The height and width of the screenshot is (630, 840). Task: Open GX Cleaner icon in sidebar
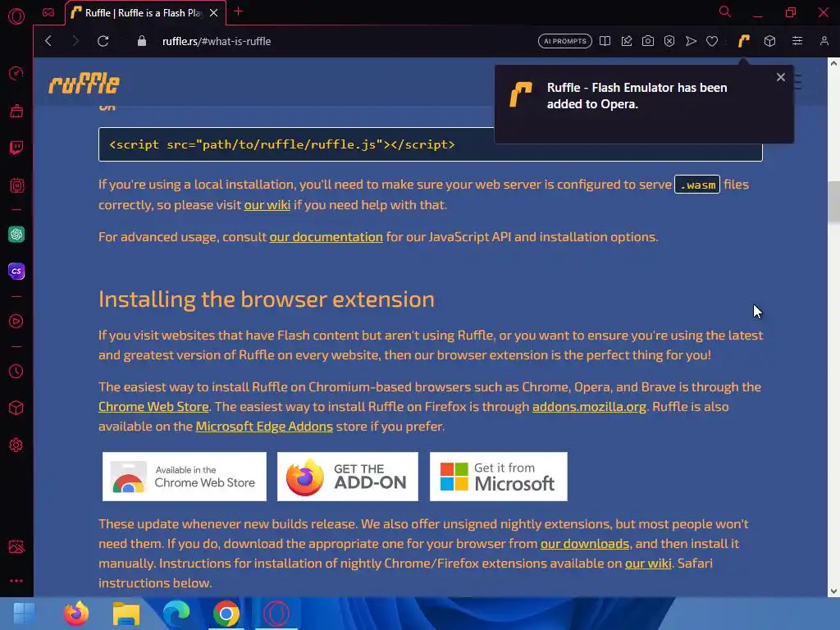click(x=16, y=111)
